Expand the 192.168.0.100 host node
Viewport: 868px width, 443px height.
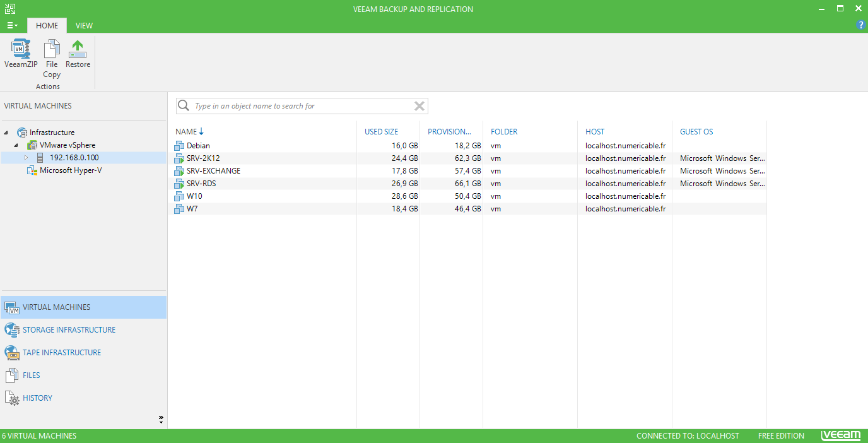pyautogui.click(x=26, y=158)
